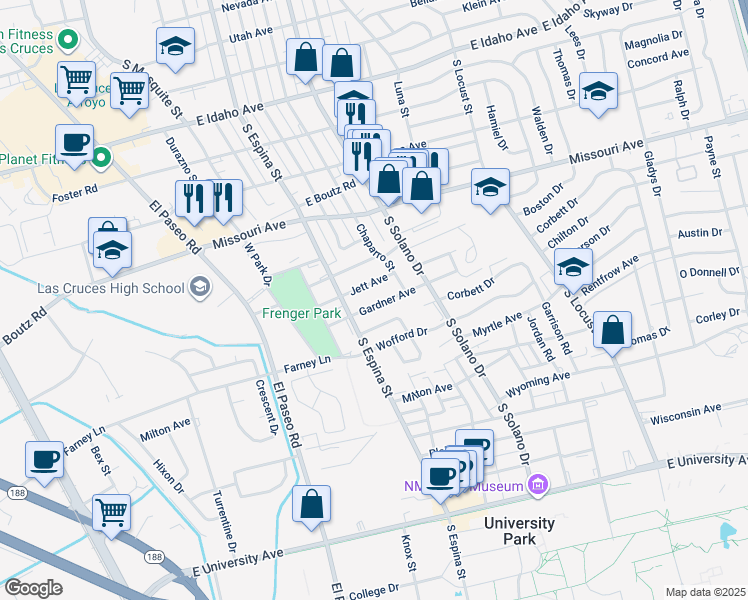The image size is (748, 600).
Task: Click the College Dr street label
Action: [374, 591]
